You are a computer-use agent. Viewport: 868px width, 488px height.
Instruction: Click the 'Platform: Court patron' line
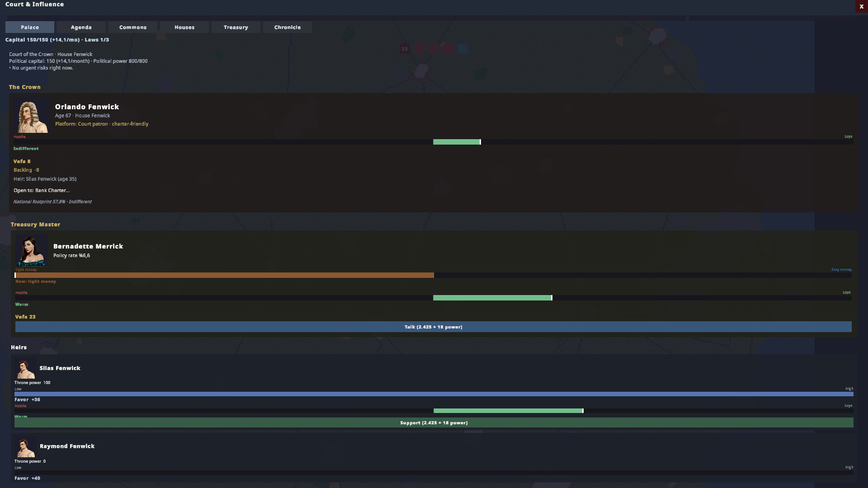(x=102, y=124)
